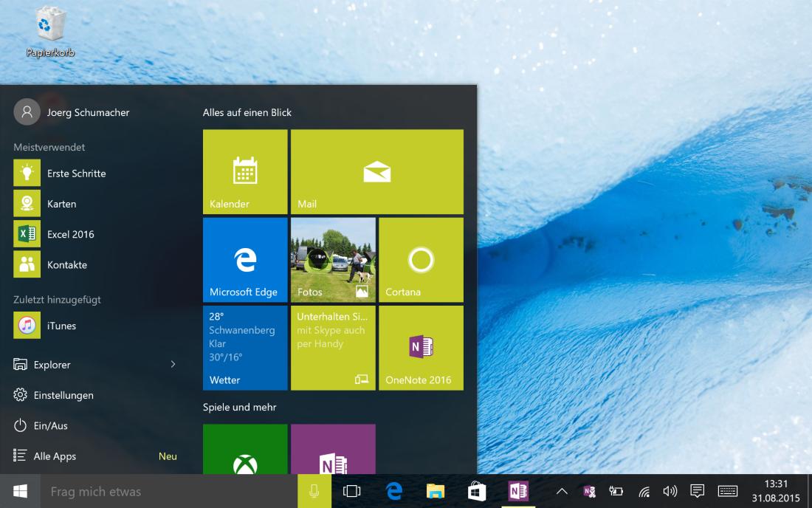Image resolution: width=812 pixels, height=508 pixels.
Task: Launch iTunes from recently added
Action: [94, 326]
